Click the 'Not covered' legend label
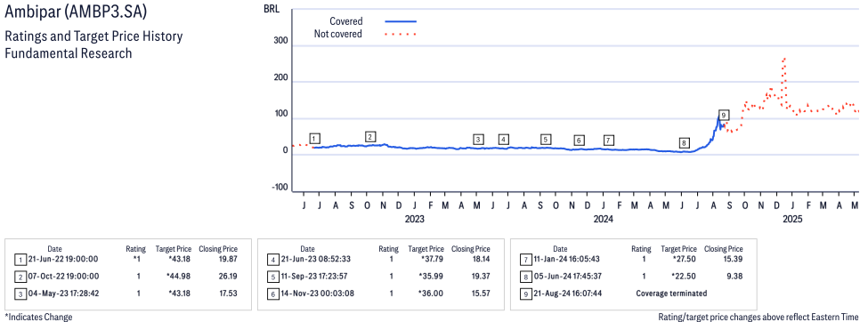The width and height of the screenshot is (868, 322). point(338,34)
